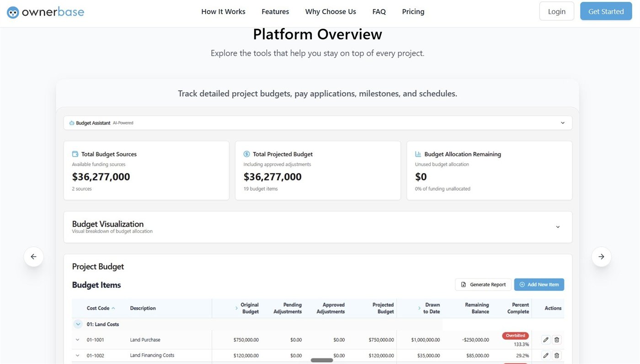Image resolution: width=640 pixels, height=364 pixels.
Task: Click the 2 sources text
Action: coord(82,189)
